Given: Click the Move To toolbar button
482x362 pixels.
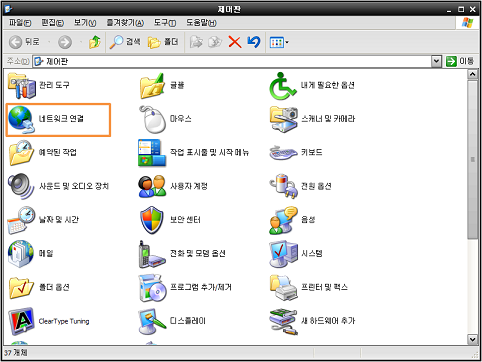Looking at the screenshot, I should point(196,42).
